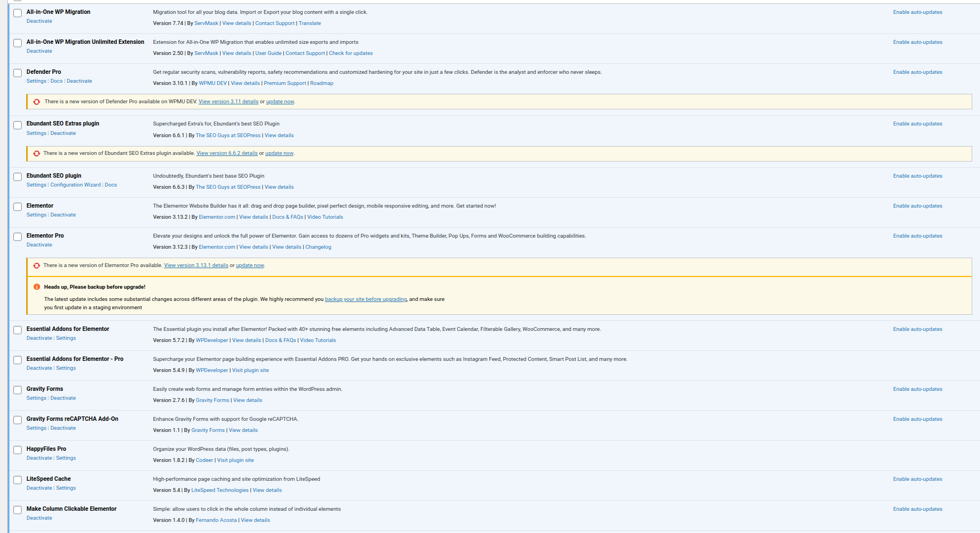Select the All-in-One WP Migration checkbox
This screenshot has height=533, width=980.
tap(18, 13)
